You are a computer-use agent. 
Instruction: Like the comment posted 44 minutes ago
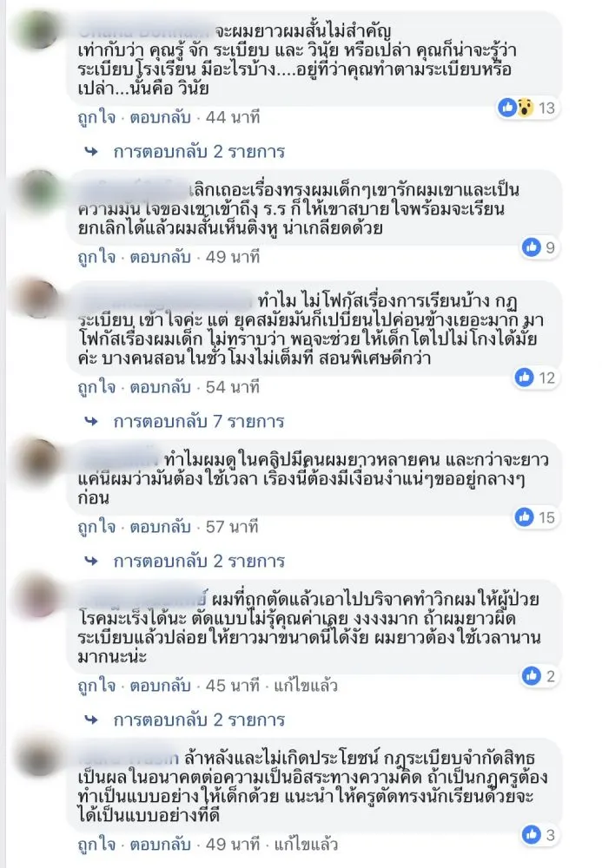[97, 117]
